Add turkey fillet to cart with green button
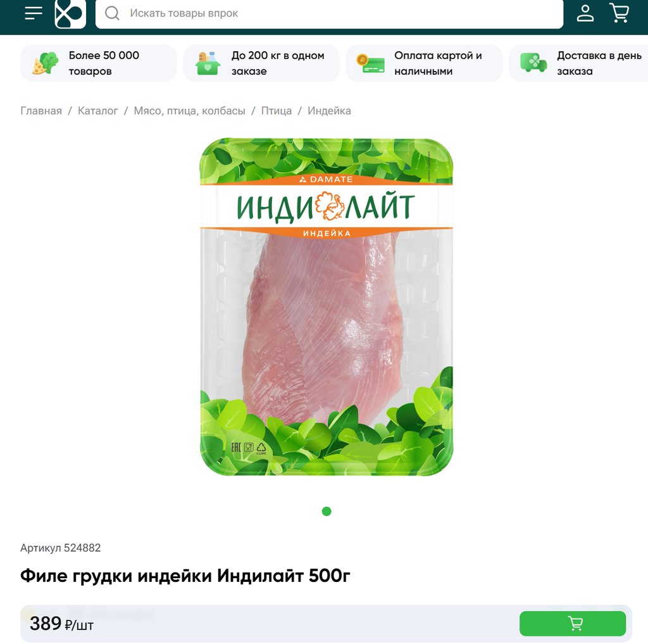This screenshot has width=648, height=644. tap(572, 623)
